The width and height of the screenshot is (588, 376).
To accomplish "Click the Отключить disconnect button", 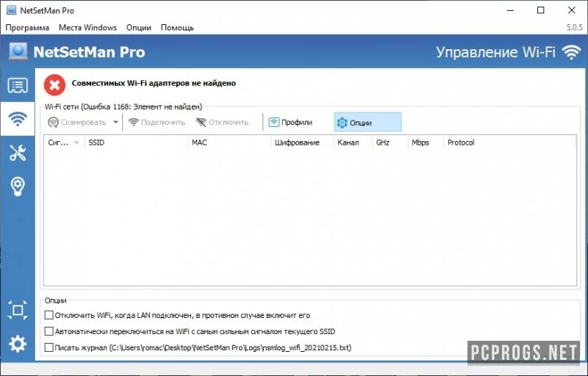I will pyautogui.click(x=223, y=123).
